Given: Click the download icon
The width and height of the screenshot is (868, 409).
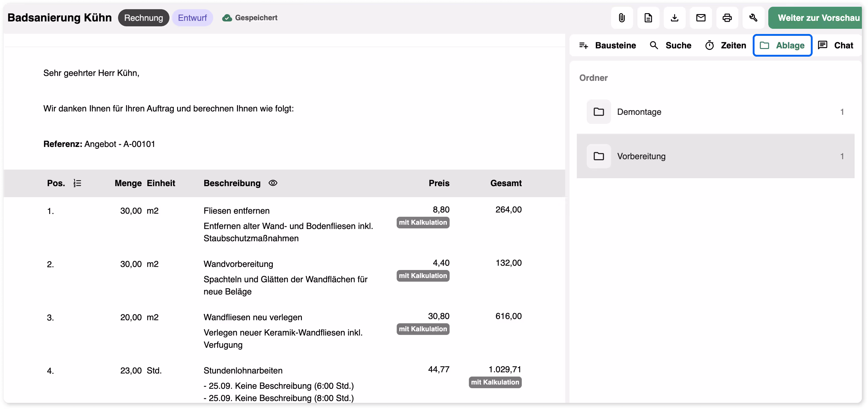Looking at the screenshot, I should pyautogui.click(x=674, y=18).
